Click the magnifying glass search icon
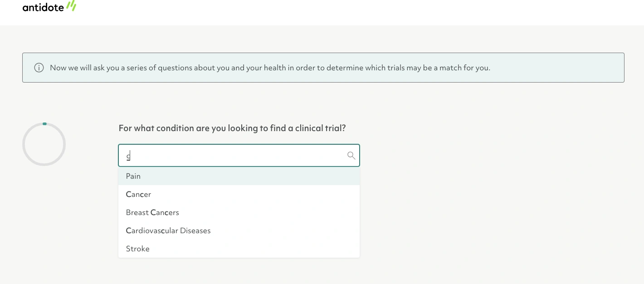Viewport: 644px width, 284px height. 351,156
